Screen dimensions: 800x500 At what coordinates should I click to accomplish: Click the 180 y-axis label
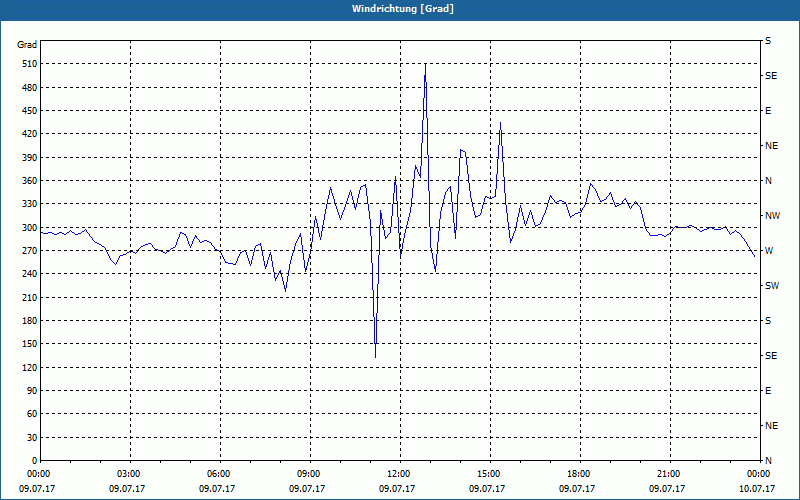pos(31,321)
